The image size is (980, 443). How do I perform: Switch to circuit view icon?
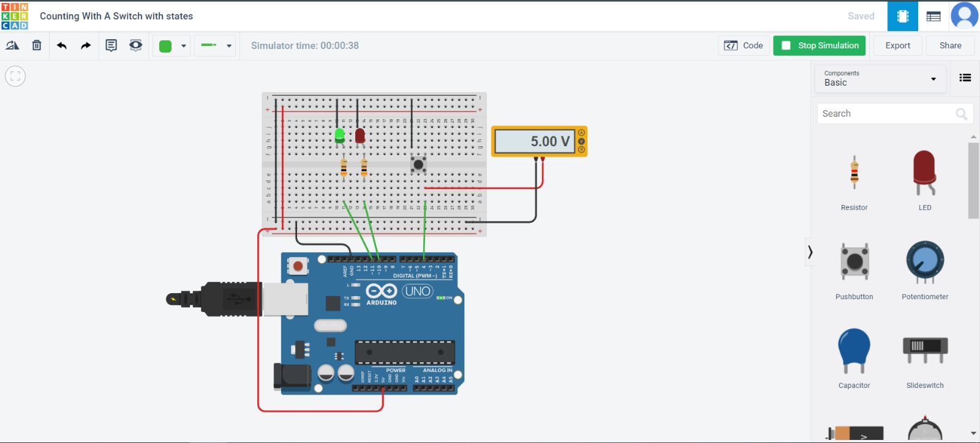tap(903, 17)
